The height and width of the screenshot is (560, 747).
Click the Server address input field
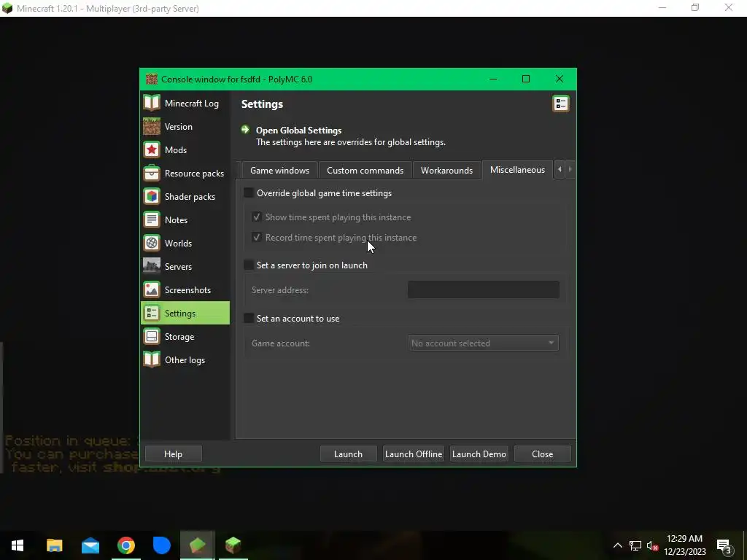tap(484, 289)
